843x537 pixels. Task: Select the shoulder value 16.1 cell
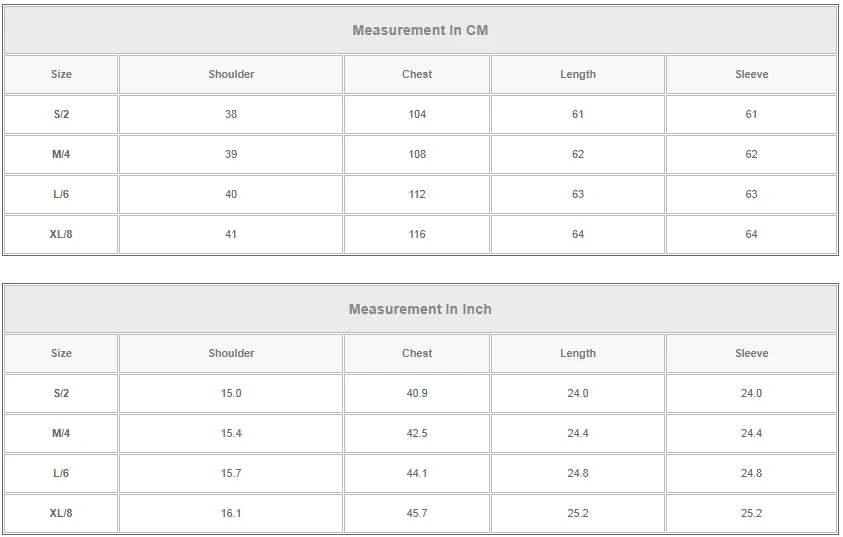click(x=231, y=513)
